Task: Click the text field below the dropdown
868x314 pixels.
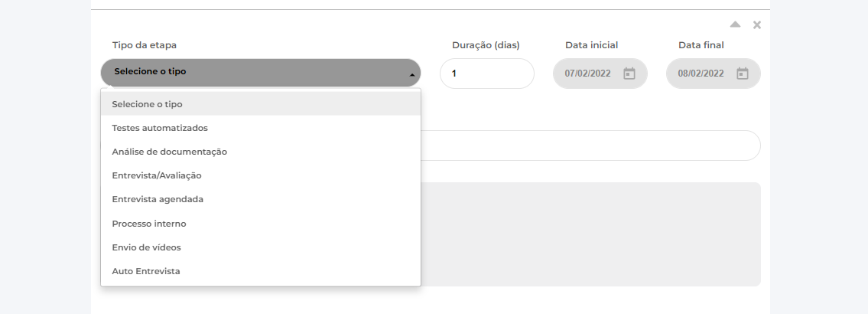Action: pyautogui.click(x=589, y=146)
